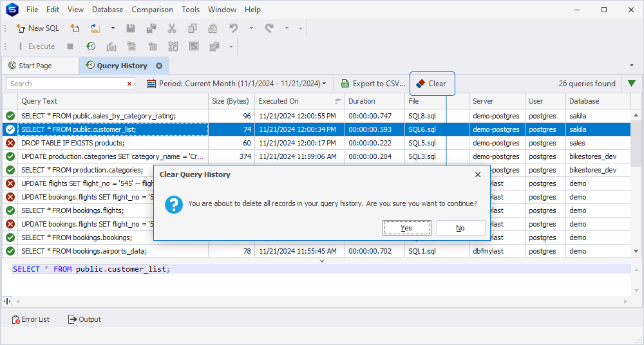Click the Query History clock toolbar icon

[91, 46]
